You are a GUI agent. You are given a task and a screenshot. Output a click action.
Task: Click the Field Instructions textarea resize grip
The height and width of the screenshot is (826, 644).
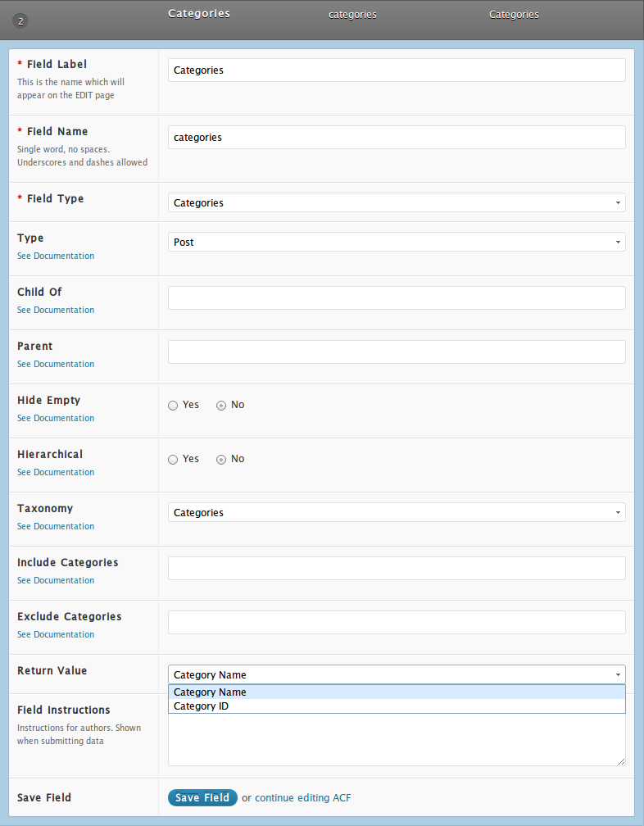click(621, 761)
